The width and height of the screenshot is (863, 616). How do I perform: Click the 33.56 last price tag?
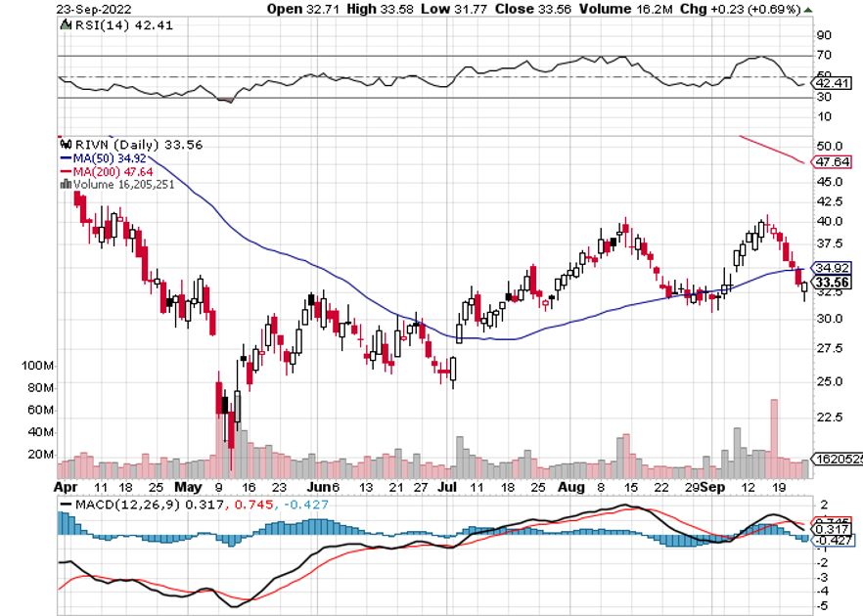click(831, 282)
